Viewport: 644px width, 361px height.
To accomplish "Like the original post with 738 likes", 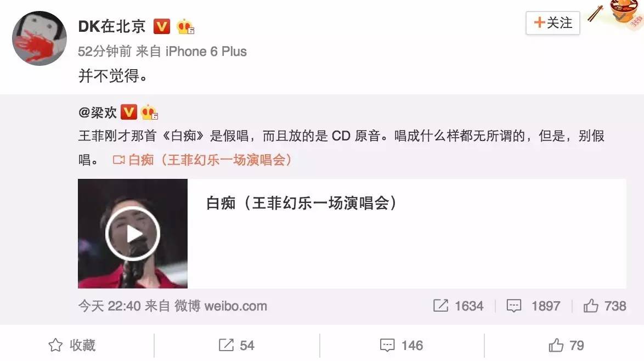I will (605, 306).
